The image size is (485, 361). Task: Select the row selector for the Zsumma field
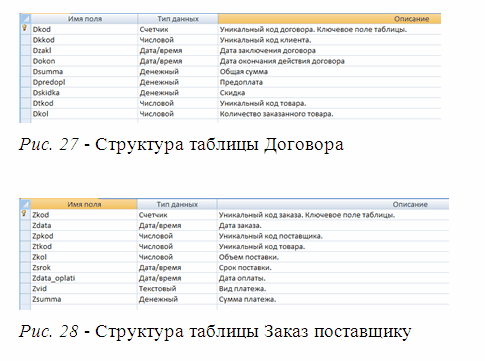click(25, 299)
